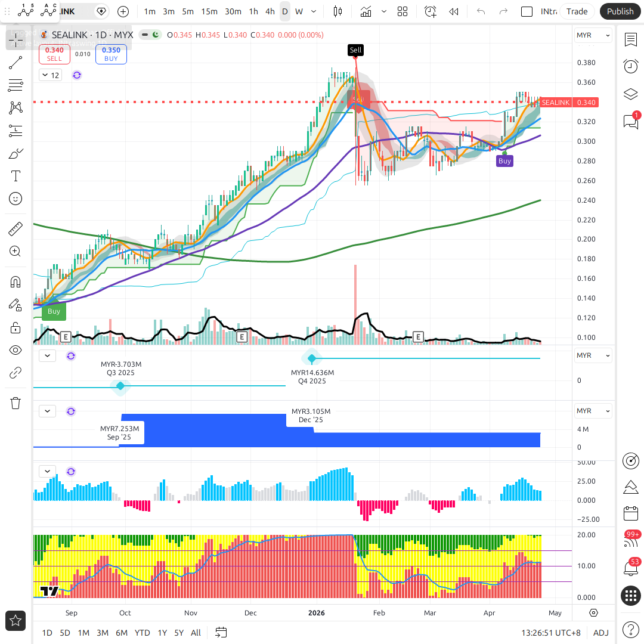Toggle the magnet mode tool
Viewport: 644px width, 644px height.
click(x=16, y=281)
